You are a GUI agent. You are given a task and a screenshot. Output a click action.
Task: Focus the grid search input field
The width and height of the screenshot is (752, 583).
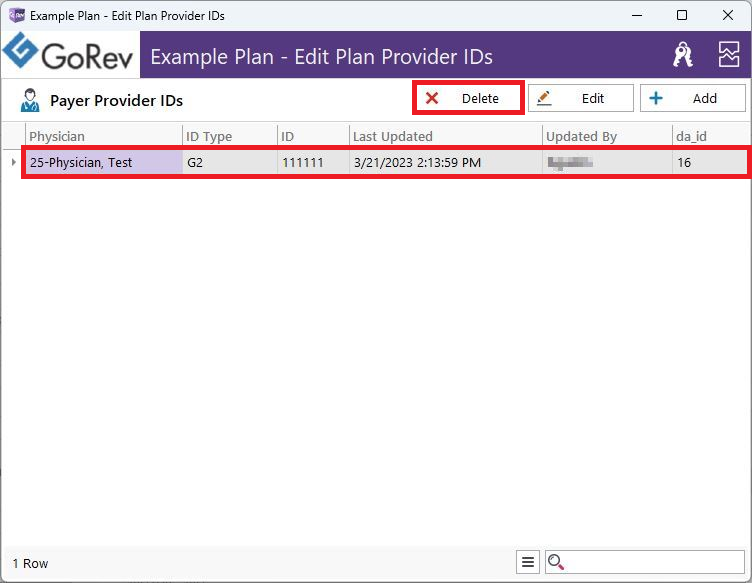(645, 562)
